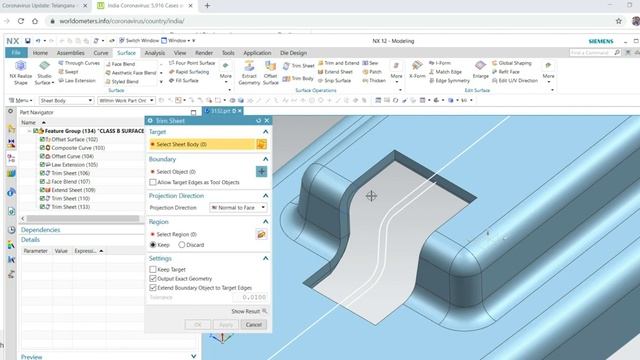Choose Aesthetic Face Blend
The width and height of the screenshot is (640, 360).
pyautogui.click(x=131, y=73)
